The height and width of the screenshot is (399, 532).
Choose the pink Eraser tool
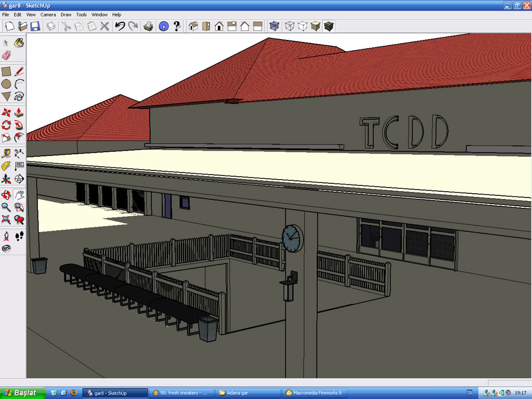coord(6,55)
